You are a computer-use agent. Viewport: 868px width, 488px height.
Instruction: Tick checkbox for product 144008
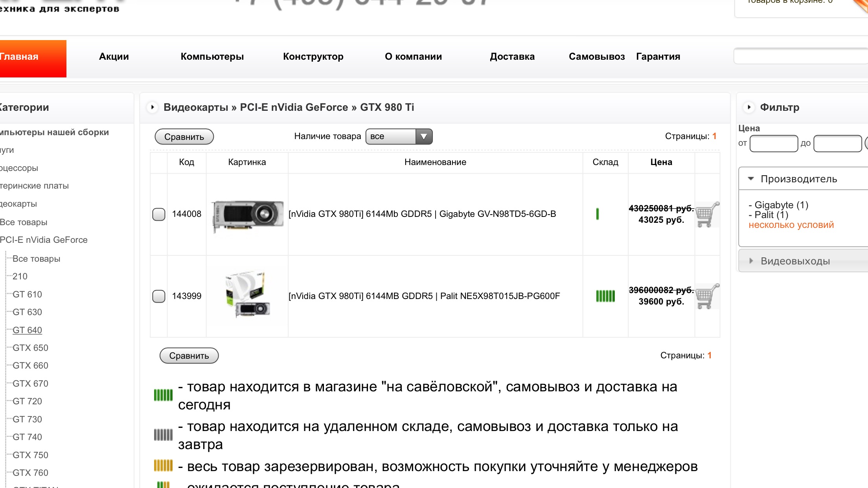(159, 214)
